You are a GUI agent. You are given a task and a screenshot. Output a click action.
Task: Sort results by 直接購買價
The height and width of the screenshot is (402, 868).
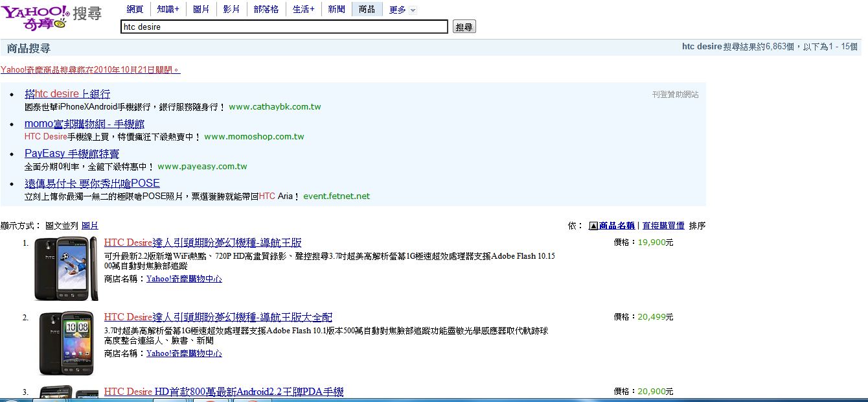663,226
